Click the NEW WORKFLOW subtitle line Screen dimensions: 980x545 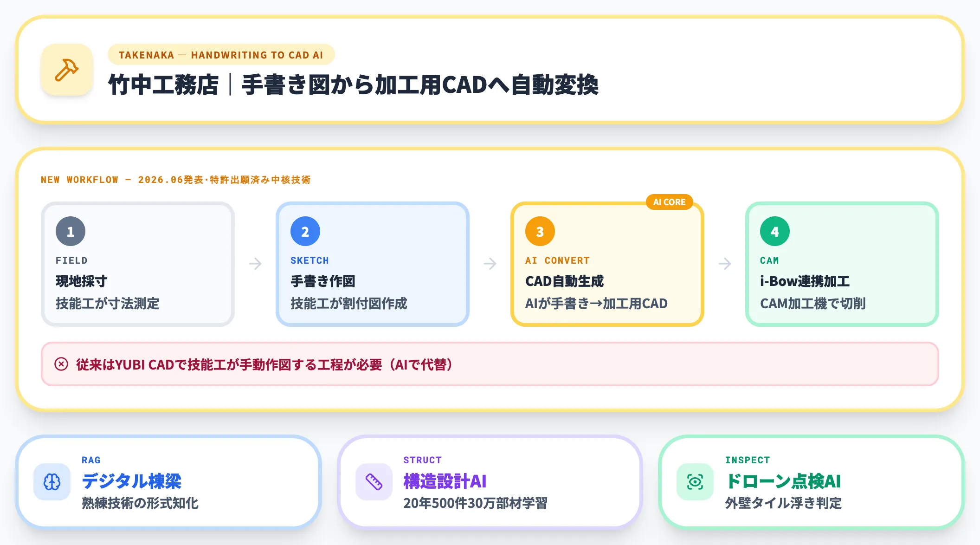coord(176,180)
